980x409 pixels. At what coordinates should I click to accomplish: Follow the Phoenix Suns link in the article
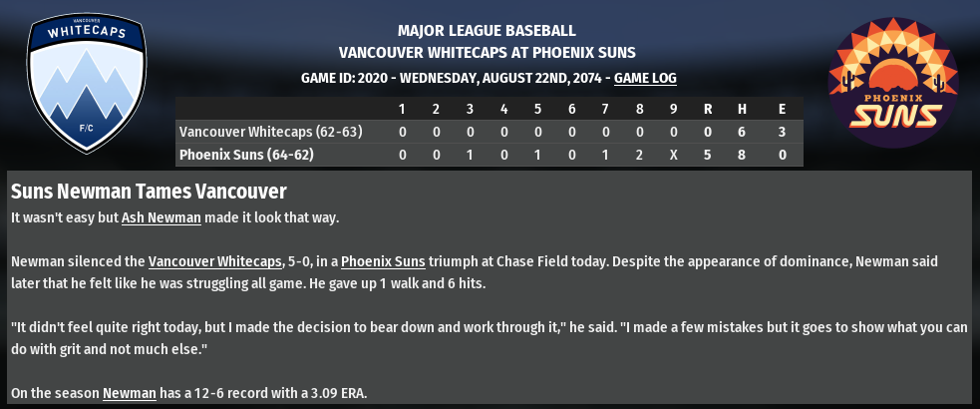pyautogui.click(x=383, y=261)
